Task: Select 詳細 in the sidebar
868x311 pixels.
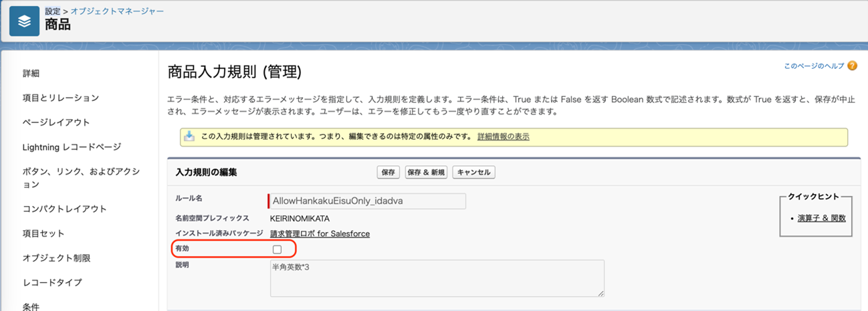Action: coord(31,73)
